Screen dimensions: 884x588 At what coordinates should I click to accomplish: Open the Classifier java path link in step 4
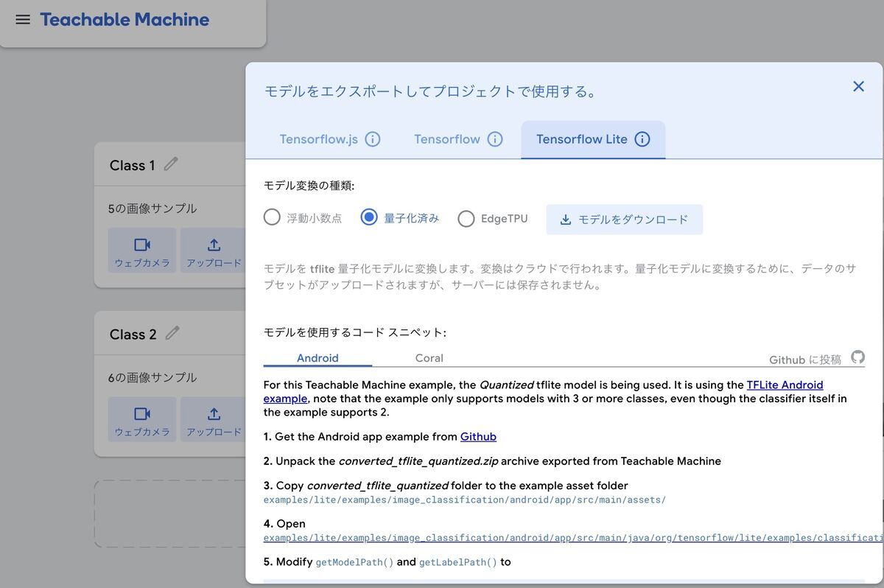[x=574, y=538]
